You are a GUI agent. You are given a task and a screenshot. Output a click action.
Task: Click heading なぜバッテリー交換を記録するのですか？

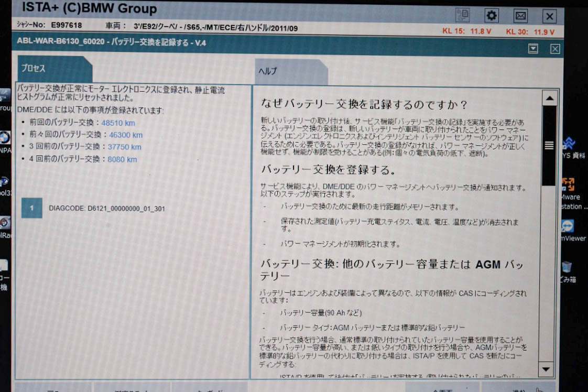coord(364,104)
